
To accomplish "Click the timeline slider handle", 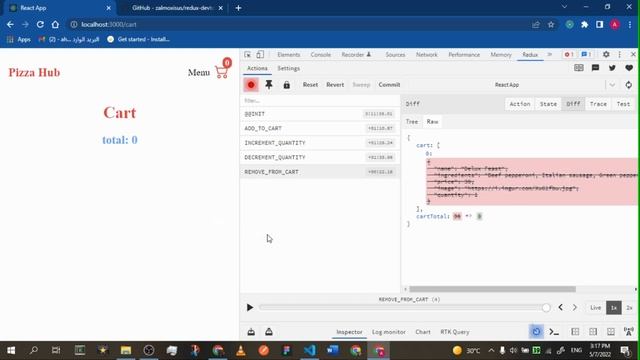I will tap(546, 308).
